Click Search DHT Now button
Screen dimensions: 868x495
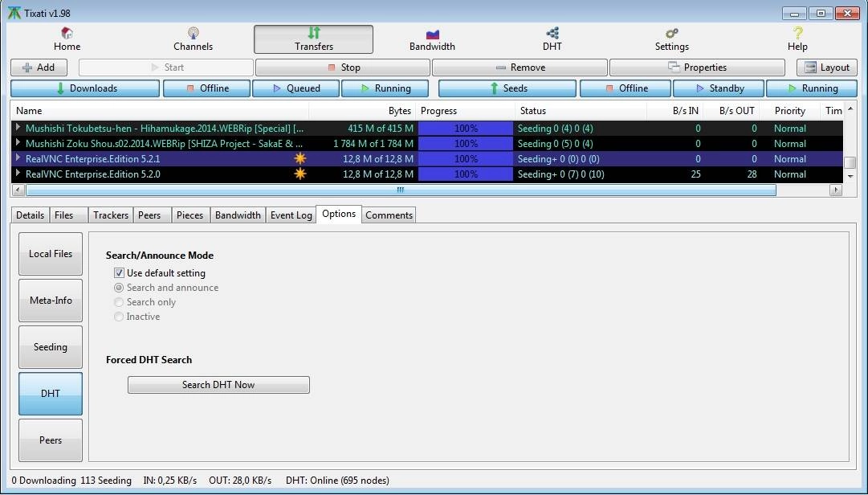point(218,385)
